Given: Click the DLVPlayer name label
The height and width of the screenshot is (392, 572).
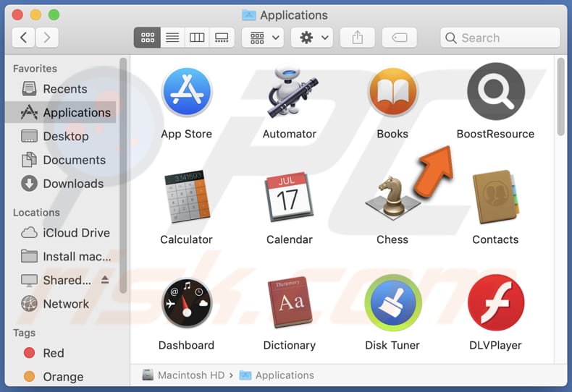Looking at the screenshot, I should (x=495, y=346).
